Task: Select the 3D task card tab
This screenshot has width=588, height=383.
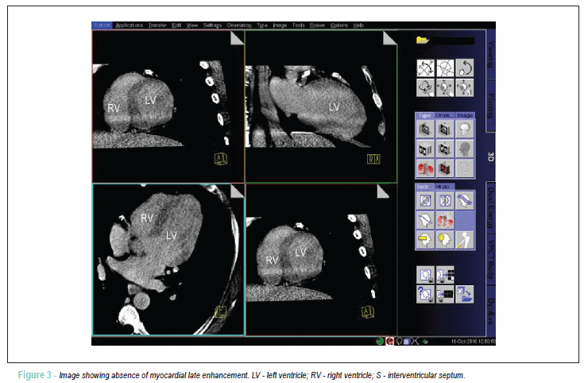Action: click(x=490, y=157)
